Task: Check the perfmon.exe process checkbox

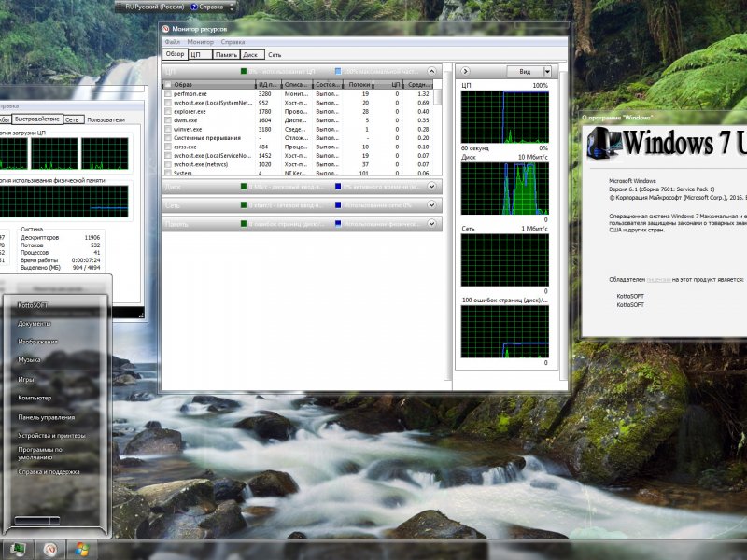Action: coord(168,94)
